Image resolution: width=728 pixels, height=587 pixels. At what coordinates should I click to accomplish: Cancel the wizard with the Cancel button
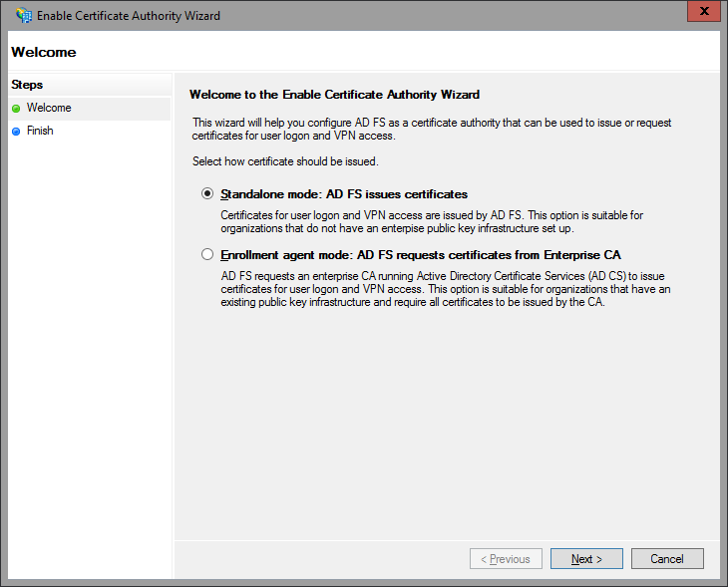pyautogui.click(x=667, y=559)
